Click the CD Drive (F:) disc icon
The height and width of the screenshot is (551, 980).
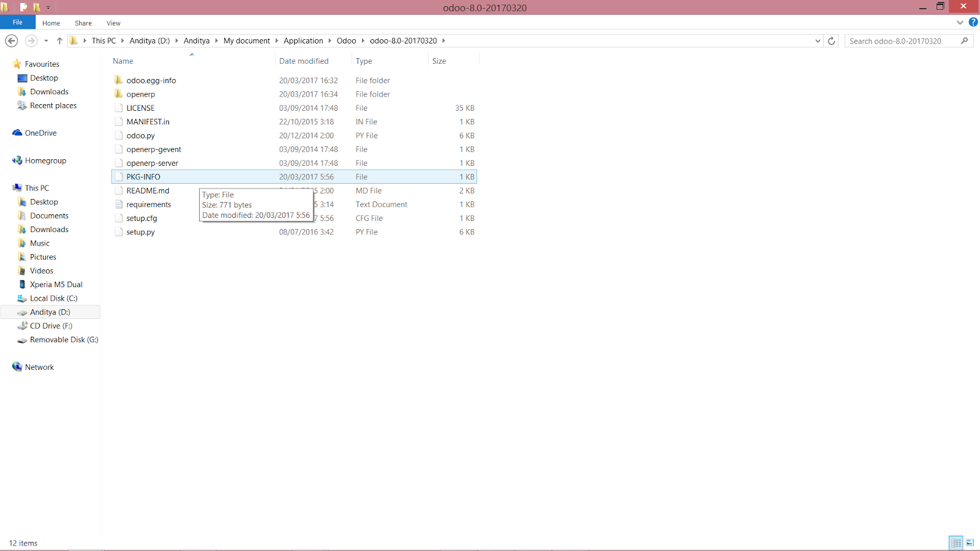click(x=22, y=326)
